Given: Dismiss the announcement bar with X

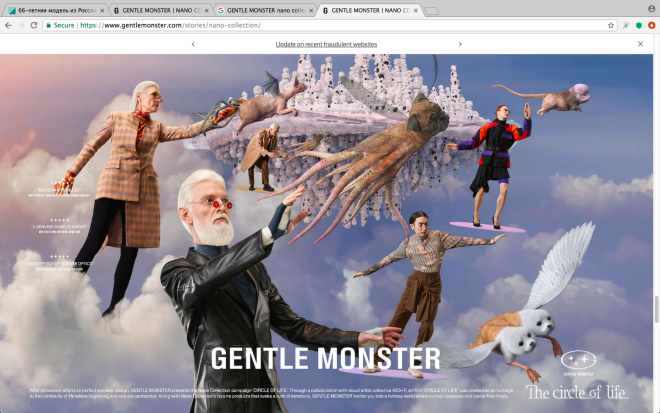Looking at the screenshot, I should pos(641,44).
